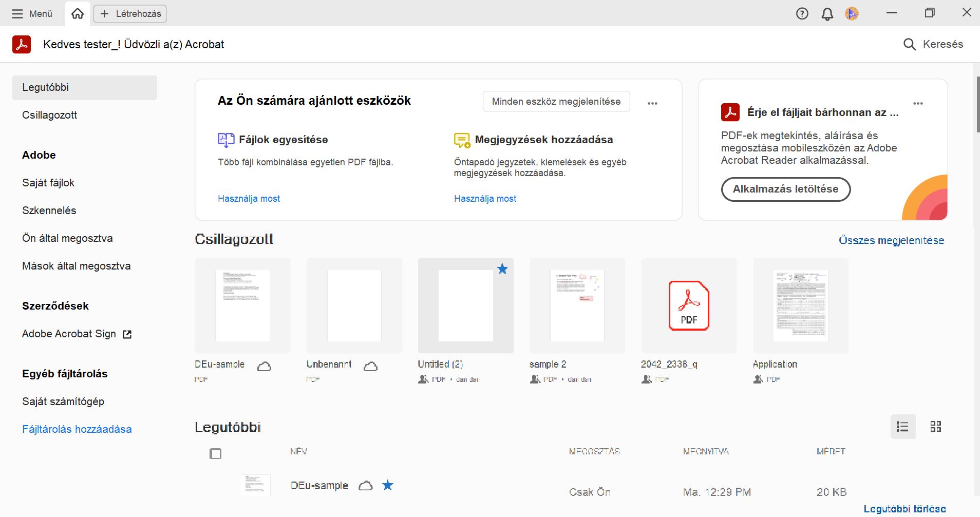
Task: Open the hamburger Menü
Action: click(32, 13)
